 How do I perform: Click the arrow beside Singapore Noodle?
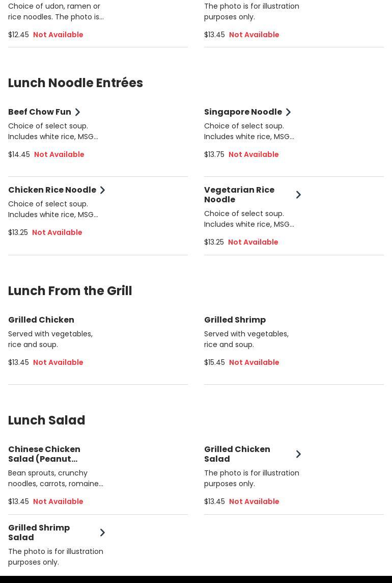pyautogui.click(x=288, y=112)
